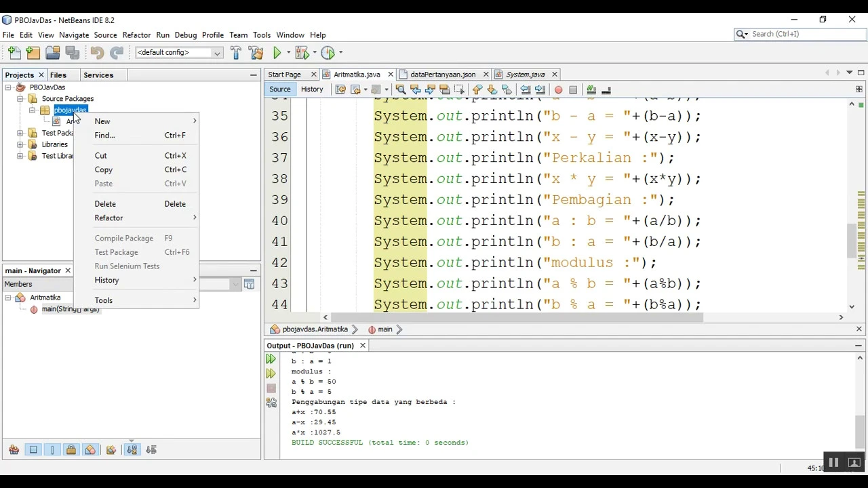Viewport: 868px width, 488px height.
Task: Click the Stop Macro Recording square icon
Action: (x=573, y=89)
